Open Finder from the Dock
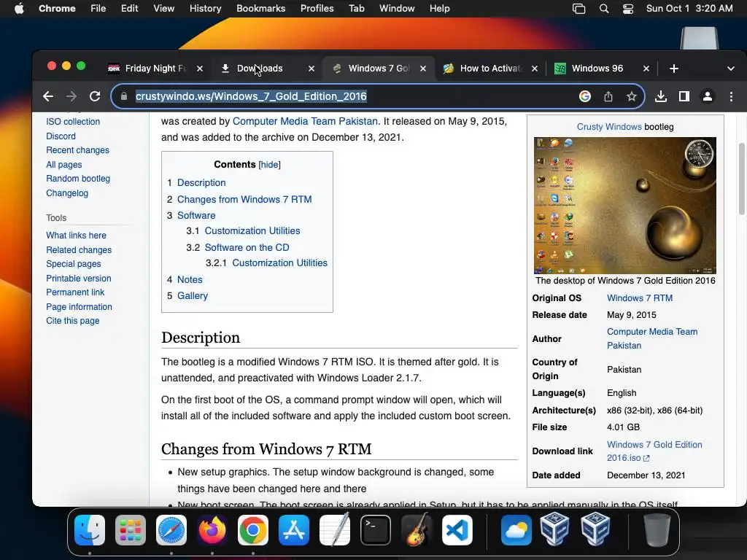The height and width of the screenshot is (560, 747). 90,530
